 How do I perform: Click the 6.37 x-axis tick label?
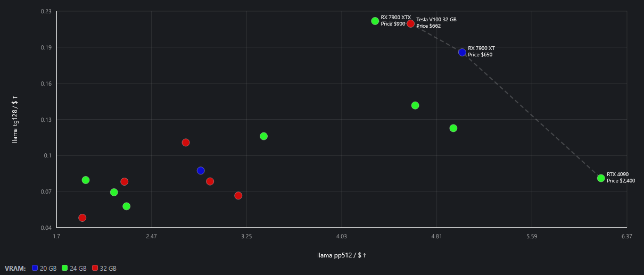click(x=626, y=236)
